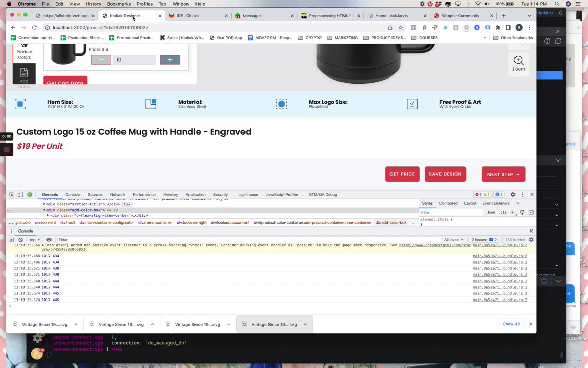Open the GTM/GA Debug tab

coord(323,195)
